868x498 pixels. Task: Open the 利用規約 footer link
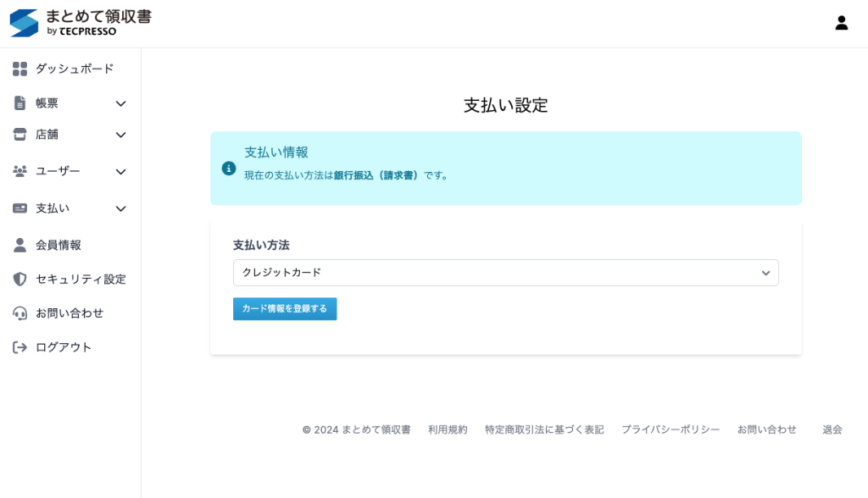pos(448,429)
